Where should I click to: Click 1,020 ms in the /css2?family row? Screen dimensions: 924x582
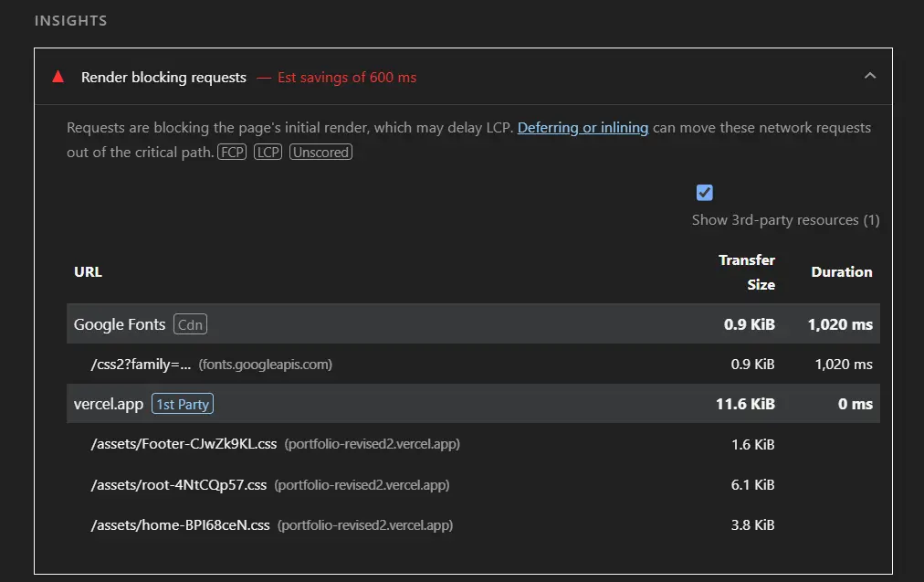[x=844, y=365]
